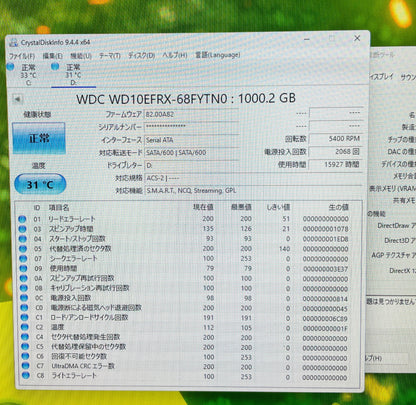Click the rotation rate value 5400 RPM

coord(336,139)
